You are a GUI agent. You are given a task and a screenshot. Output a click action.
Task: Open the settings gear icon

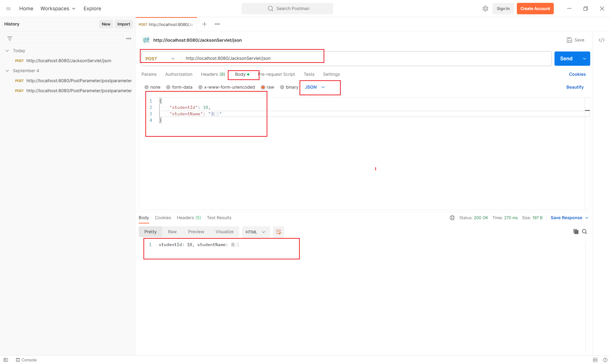click(485, 9)
